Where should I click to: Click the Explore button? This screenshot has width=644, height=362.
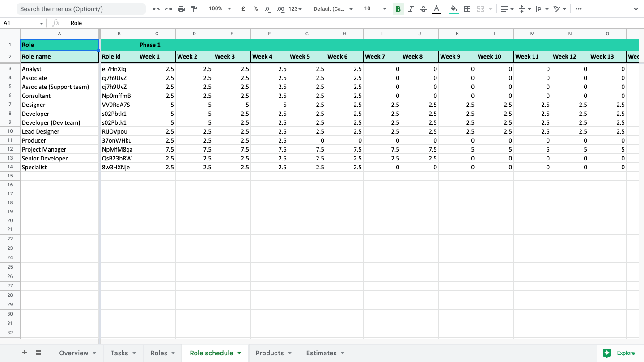(619, 353)
